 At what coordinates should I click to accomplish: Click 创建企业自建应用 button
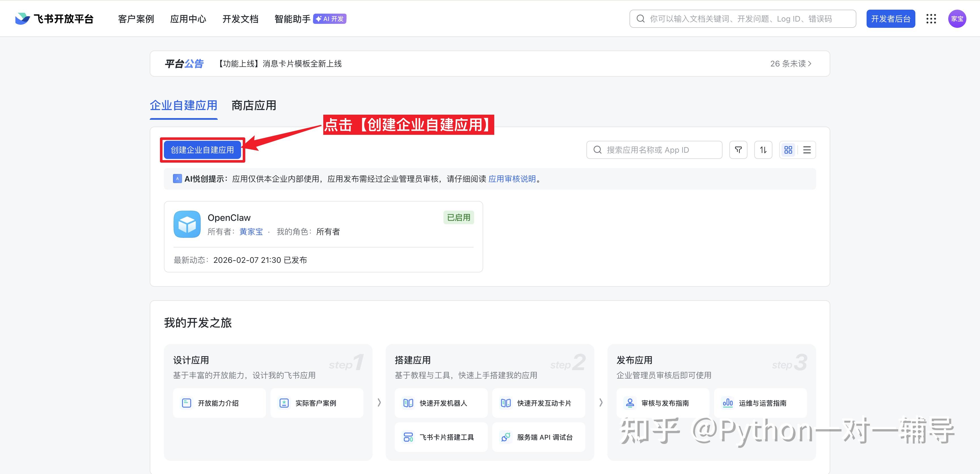(x=202, y=150)
